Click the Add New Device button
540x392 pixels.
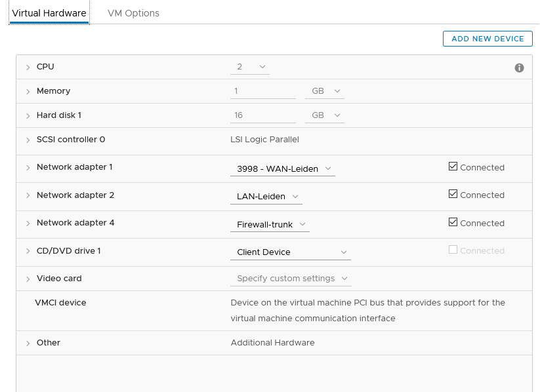click(488, 39)
